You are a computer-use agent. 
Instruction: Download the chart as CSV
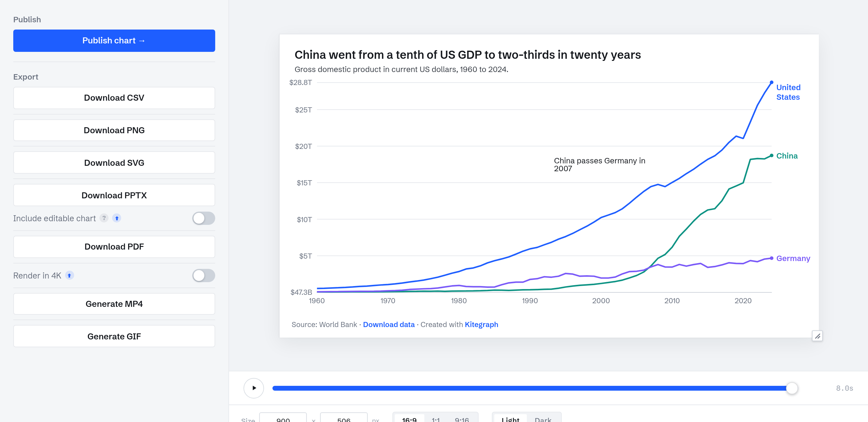pyautogui.click(x=114, y=98)
